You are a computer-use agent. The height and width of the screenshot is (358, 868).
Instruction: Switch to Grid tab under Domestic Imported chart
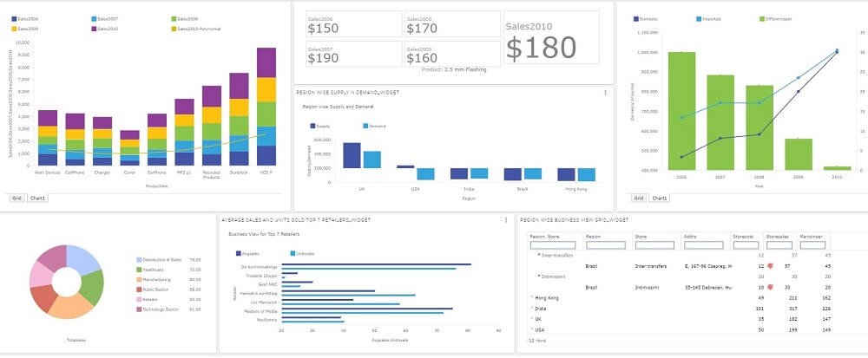[x=639, y=198]
